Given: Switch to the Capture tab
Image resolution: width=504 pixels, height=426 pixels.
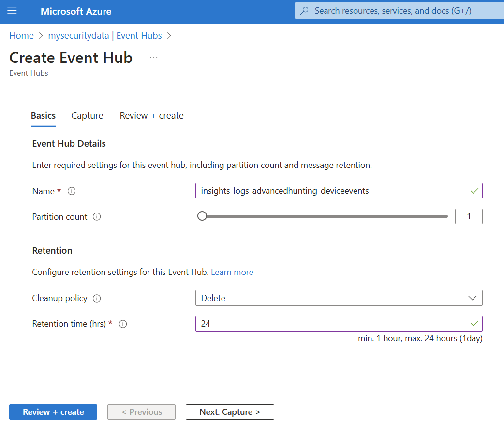Looking at the screenshot, I should click(87, 116).
